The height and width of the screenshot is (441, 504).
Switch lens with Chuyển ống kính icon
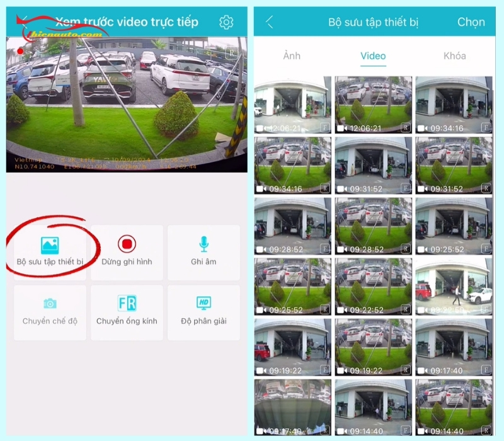click(x=127, y=303)
